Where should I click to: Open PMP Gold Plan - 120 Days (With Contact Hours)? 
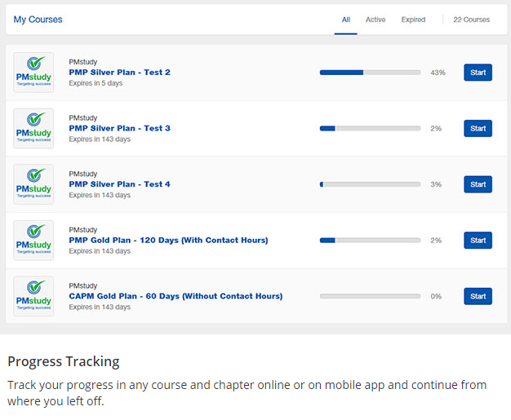168,241
